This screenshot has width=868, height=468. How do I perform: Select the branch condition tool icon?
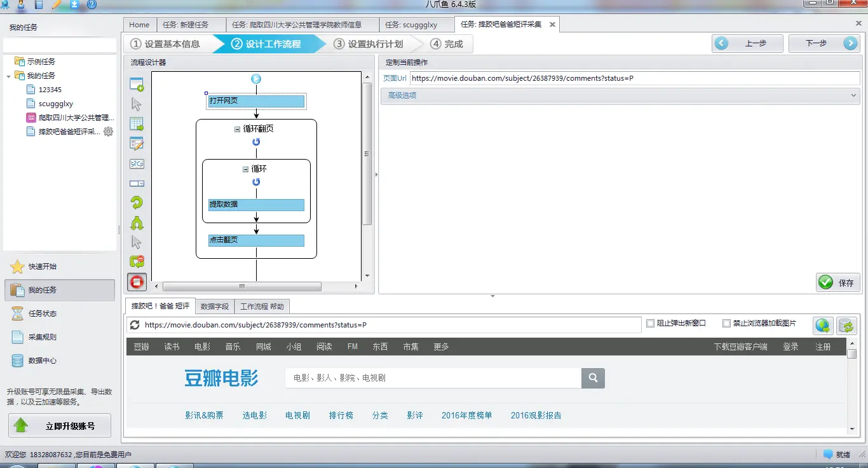137,223
